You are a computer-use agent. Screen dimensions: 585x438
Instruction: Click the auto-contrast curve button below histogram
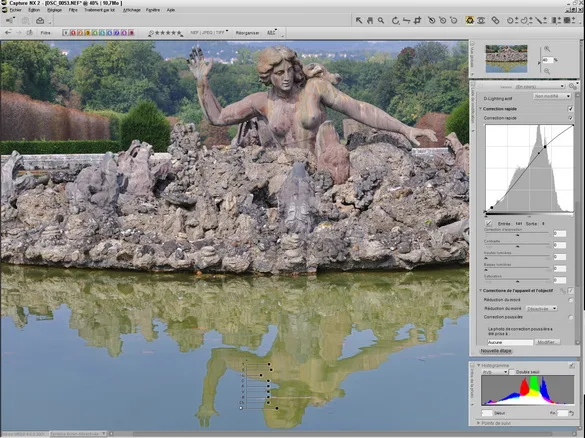pos(489,223)
